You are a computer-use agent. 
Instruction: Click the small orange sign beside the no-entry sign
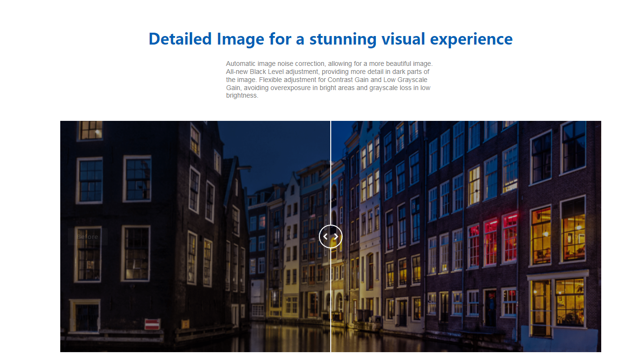(x=185, y=324)
